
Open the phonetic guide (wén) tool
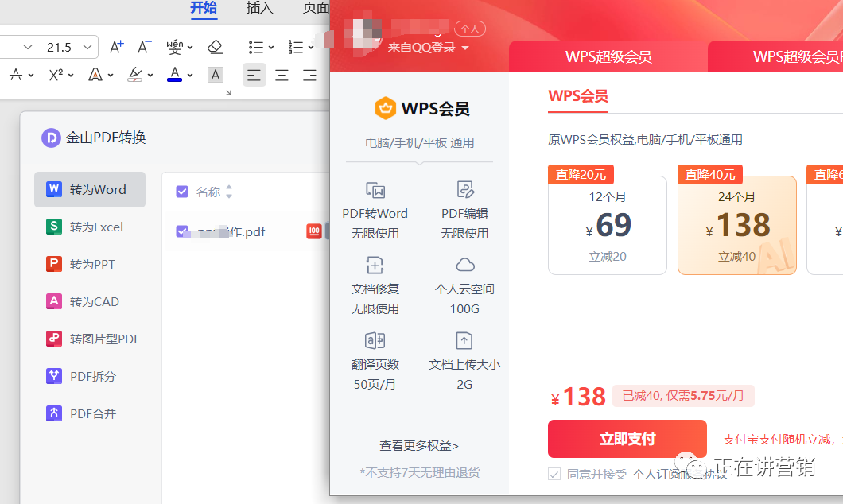pyautogui.click(x=174, y=47)
